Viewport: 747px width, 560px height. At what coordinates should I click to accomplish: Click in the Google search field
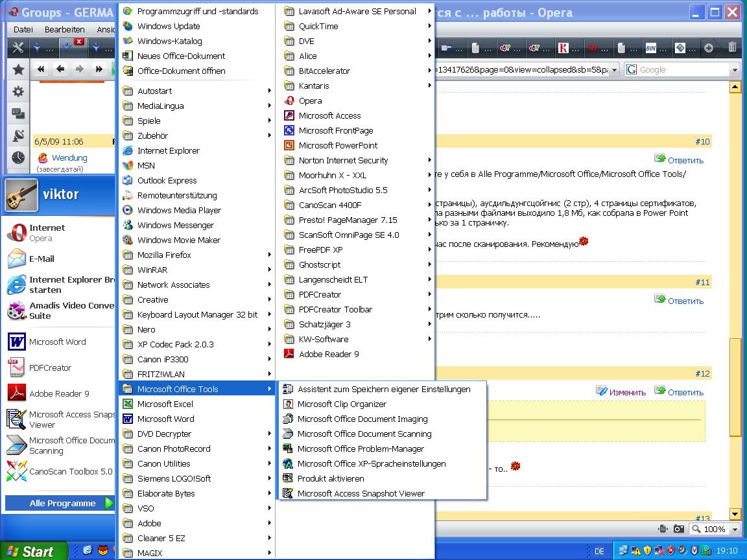(682, 70)
